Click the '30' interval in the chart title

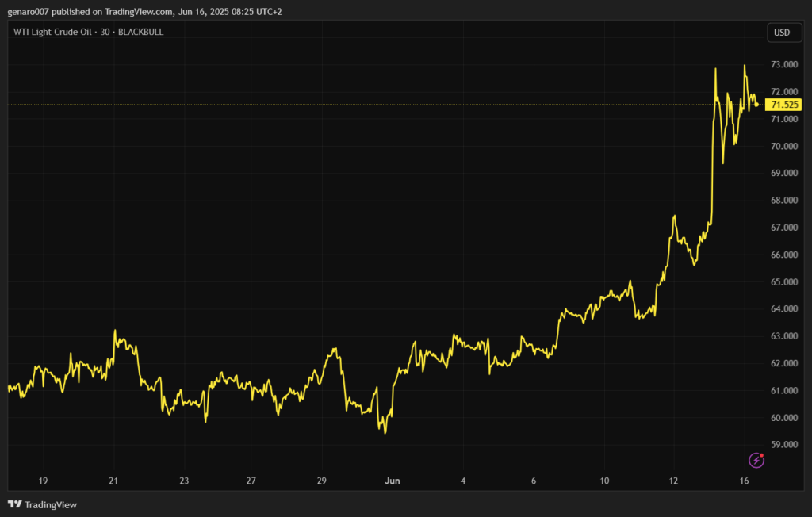click(x=105, y=32)
